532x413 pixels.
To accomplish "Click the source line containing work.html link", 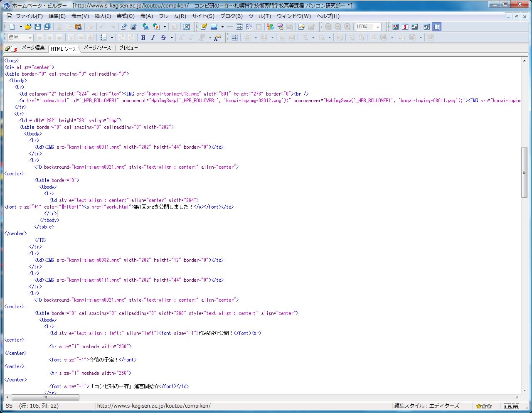I will [x=119, y=207].
